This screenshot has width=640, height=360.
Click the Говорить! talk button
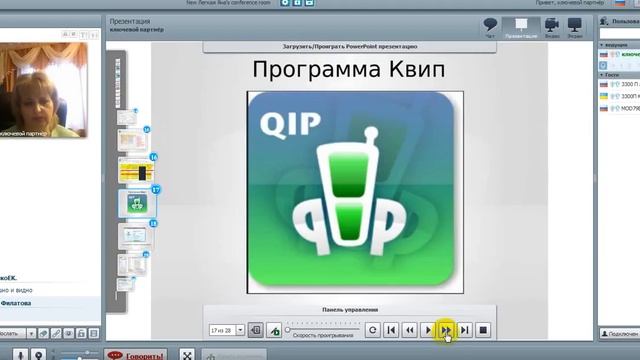point(136,355)
